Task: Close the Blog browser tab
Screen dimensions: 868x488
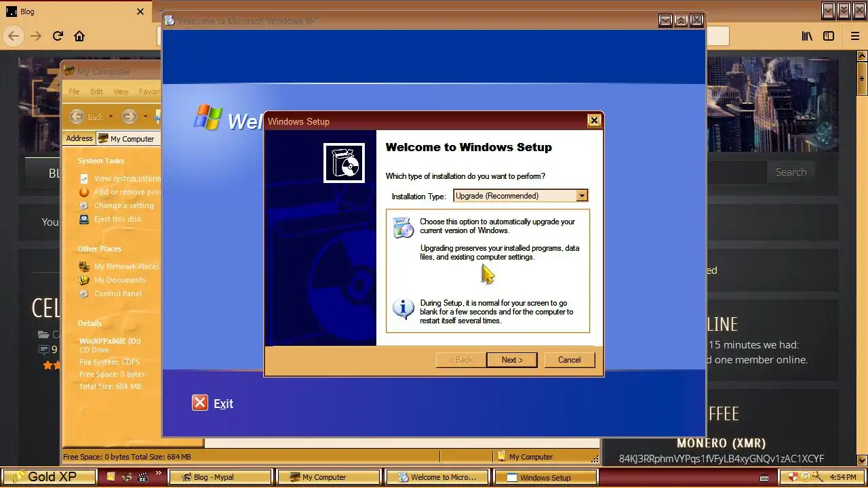Action: pos(140,12)
